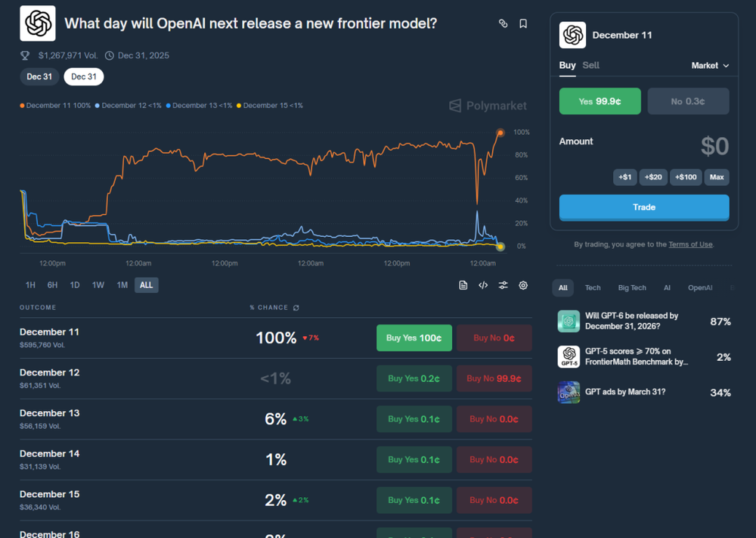Click the orange December 11 chart endpoint marker
This screenshot has width=756, height=538.
pyautogui.click(x=500, y=132)
